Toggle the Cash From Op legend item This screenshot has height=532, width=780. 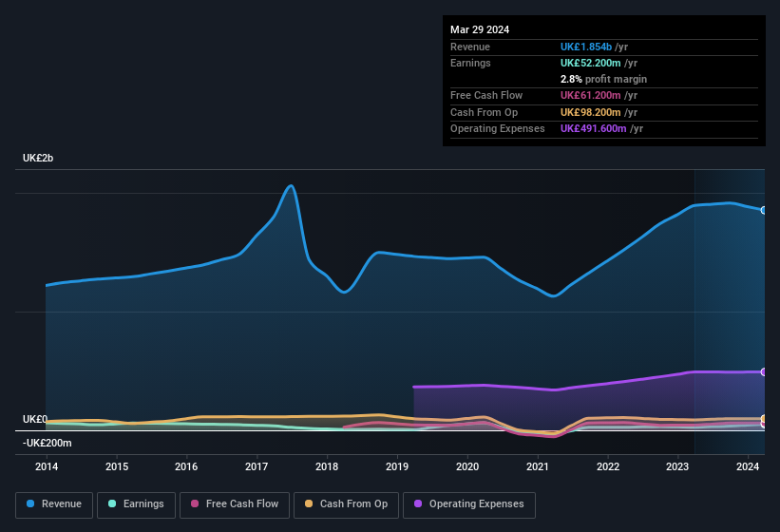pos(346,504)
